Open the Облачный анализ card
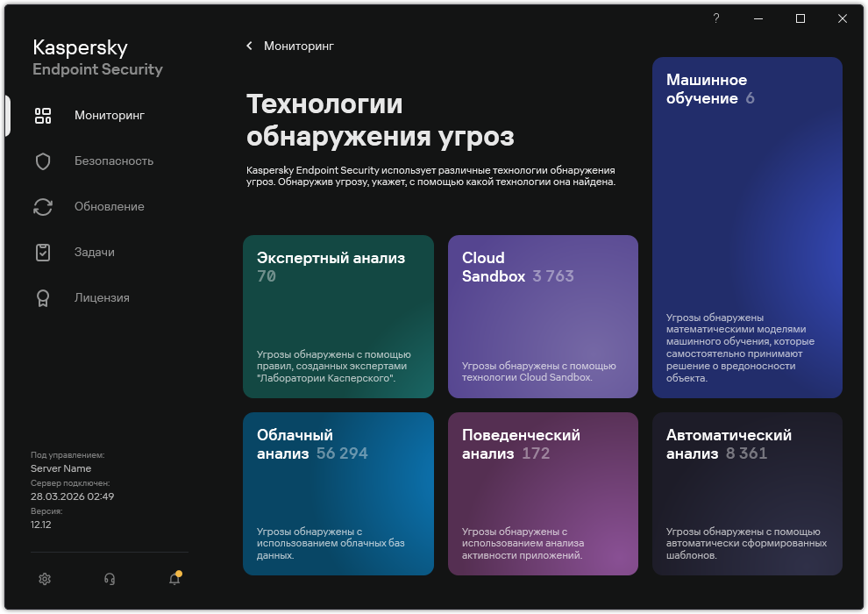The height and width of the screenshot is (614, 868). [338, 494]
